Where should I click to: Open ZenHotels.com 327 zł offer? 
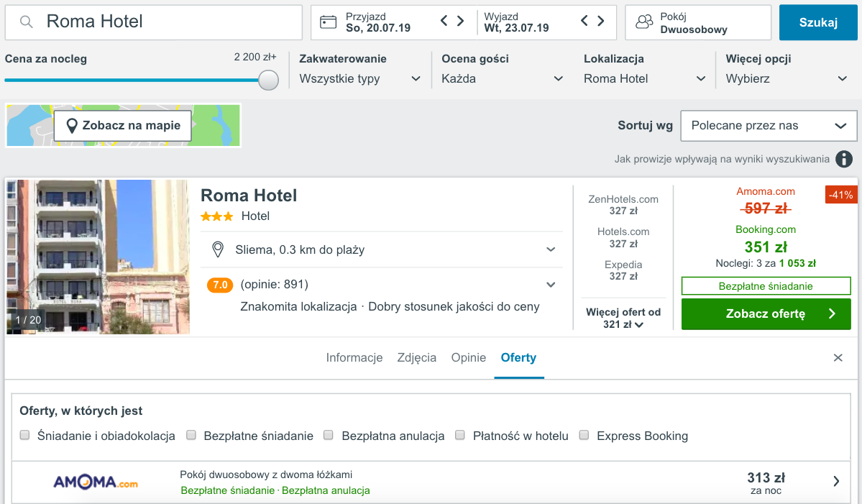click(x=623, y=205)
